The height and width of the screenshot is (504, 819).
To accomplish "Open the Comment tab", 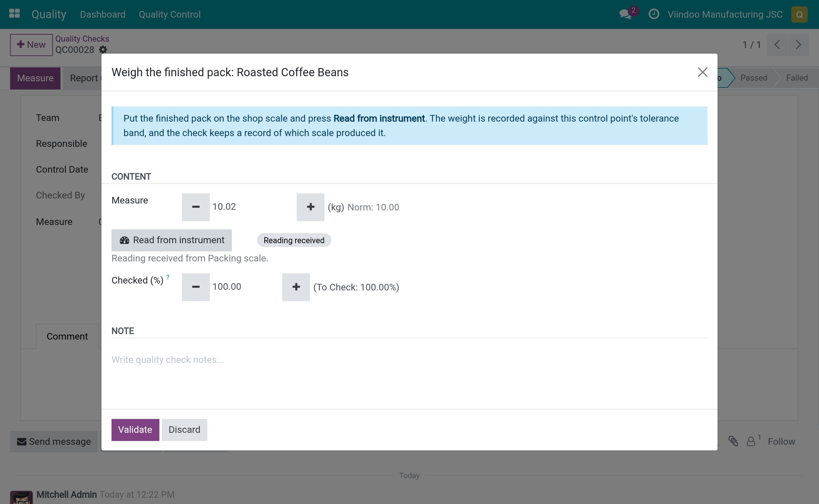I will coord(67,336).
